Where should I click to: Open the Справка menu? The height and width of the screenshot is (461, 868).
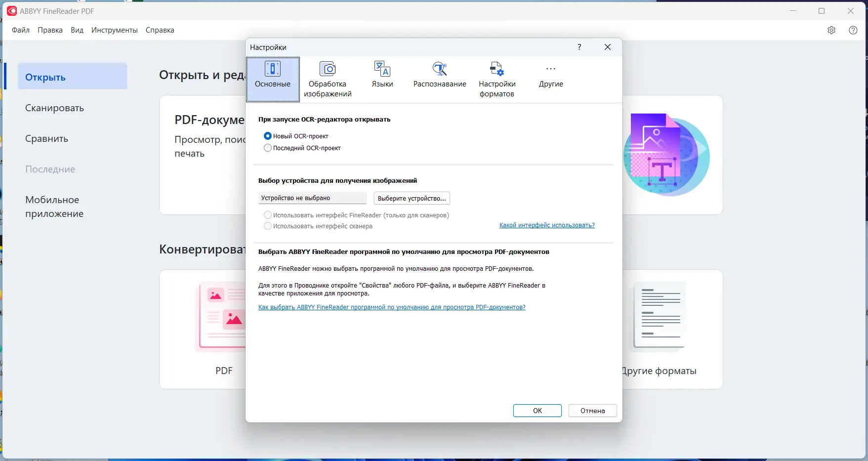[x=160, y=30]
